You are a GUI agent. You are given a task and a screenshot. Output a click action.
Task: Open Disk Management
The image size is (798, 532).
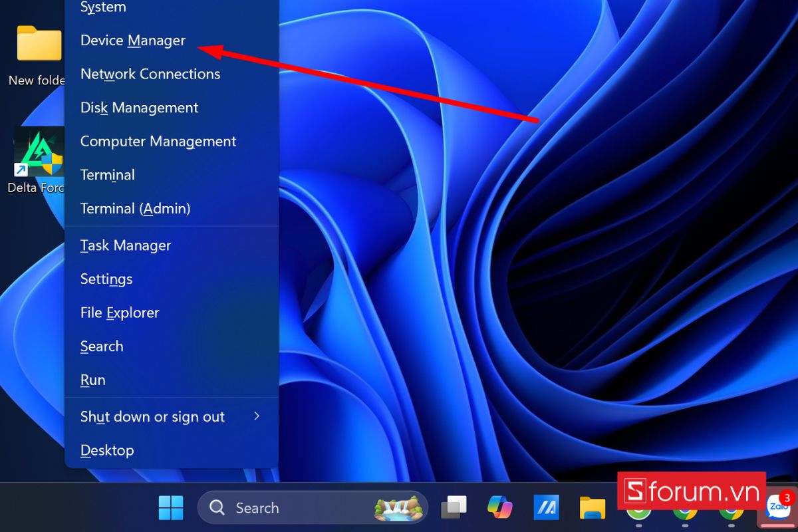coord(172,108)
